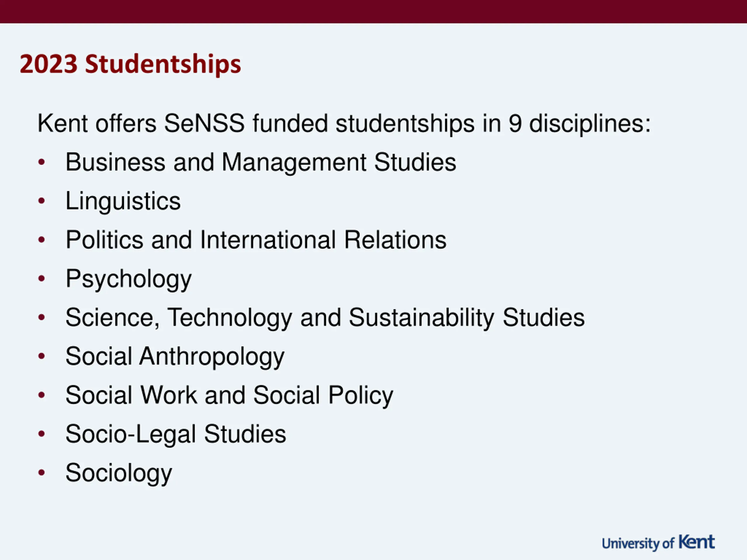747x560 pixels.
Task: Click the University of Kent logo
Action: pos(658,543)
